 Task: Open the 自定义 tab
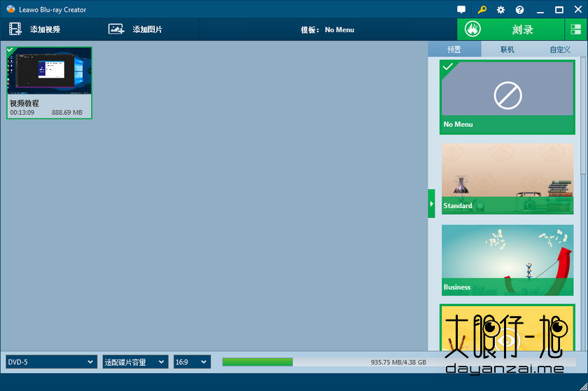(560, 49)
